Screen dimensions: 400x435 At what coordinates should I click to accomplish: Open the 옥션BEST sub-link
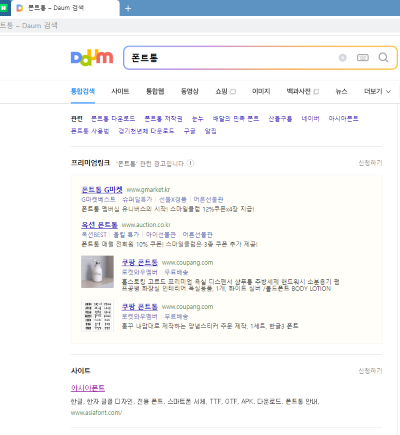(94, 235)
